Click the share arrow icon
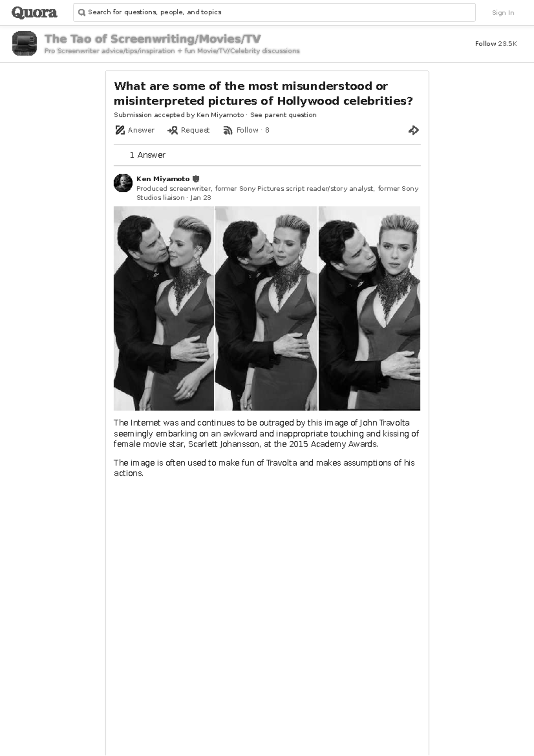The width and height of the screenshot is (534, 756). [414, 130]
